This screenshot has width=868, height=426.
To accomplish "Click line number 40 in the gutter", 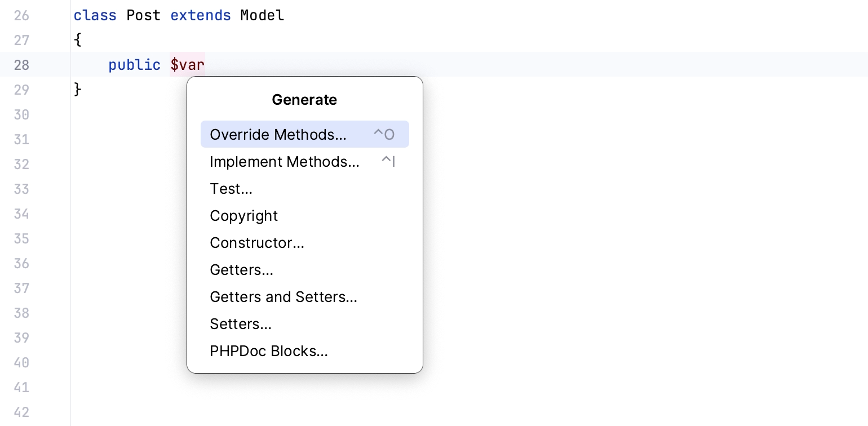I will (x=21, y=362).
